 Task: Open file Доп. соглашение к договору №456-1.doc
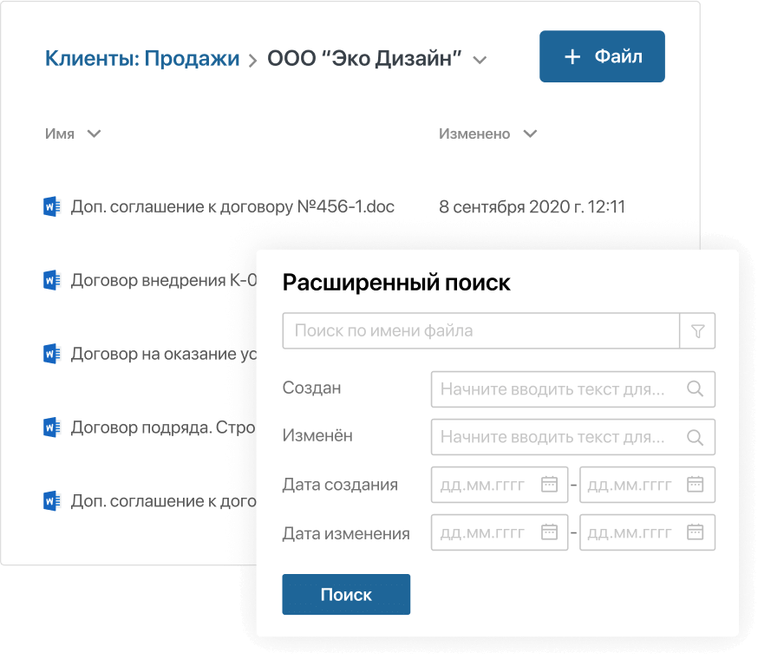[232, 207]
